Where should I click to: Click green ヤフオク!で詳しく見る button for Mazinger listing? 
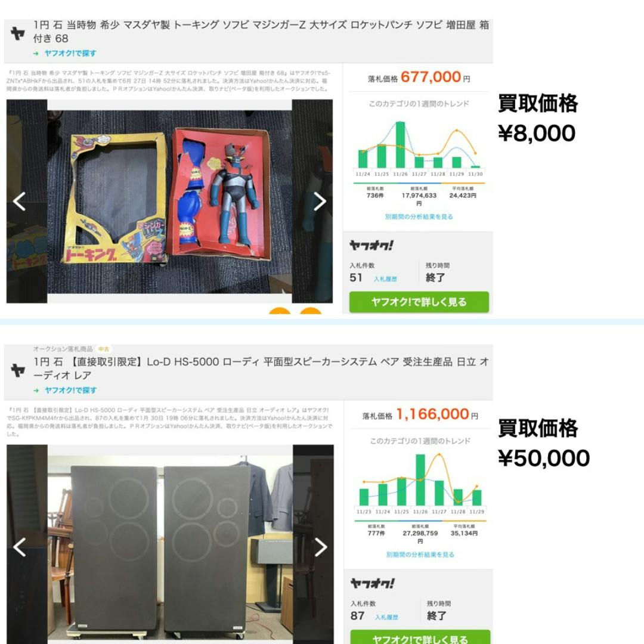tap(419, 302)
